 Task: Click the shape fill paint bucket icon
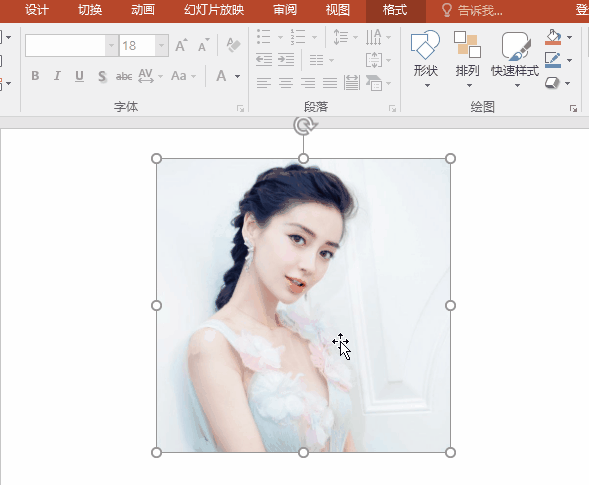click(553, 37)
